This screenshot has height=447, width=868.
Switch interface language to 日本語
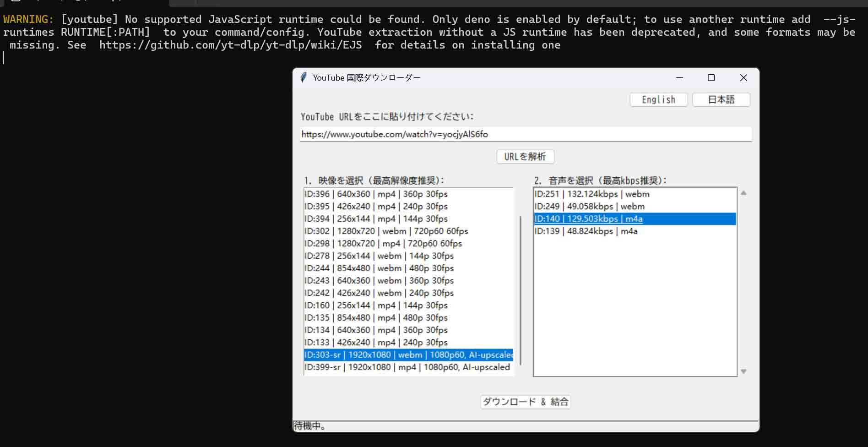721,100
